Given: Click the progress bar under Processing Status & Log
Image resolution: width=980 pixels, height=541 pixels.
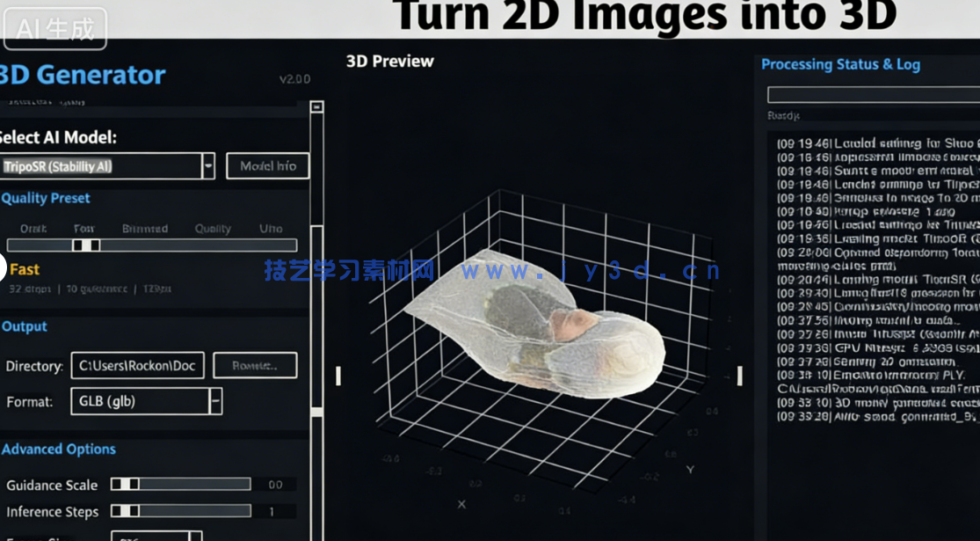Looking at the screenshot, I should coord(875,93).
